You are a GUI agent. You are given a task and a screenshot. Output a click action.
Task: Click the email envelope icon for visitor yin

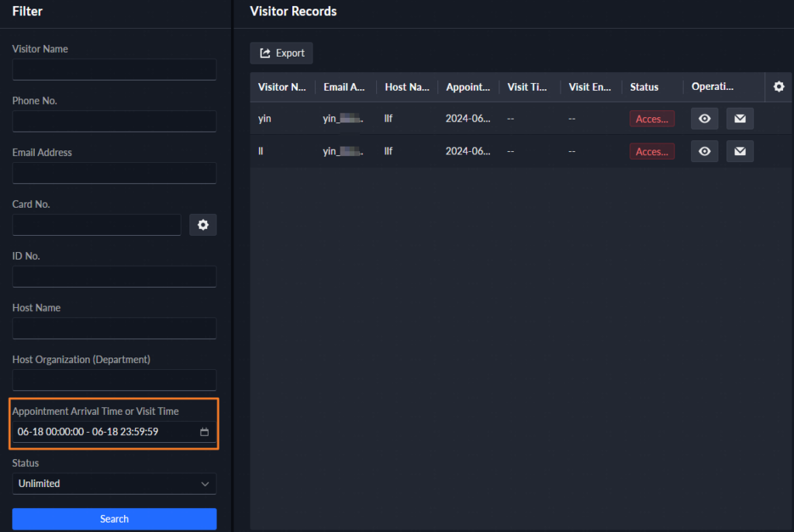(x=740, y=119)
